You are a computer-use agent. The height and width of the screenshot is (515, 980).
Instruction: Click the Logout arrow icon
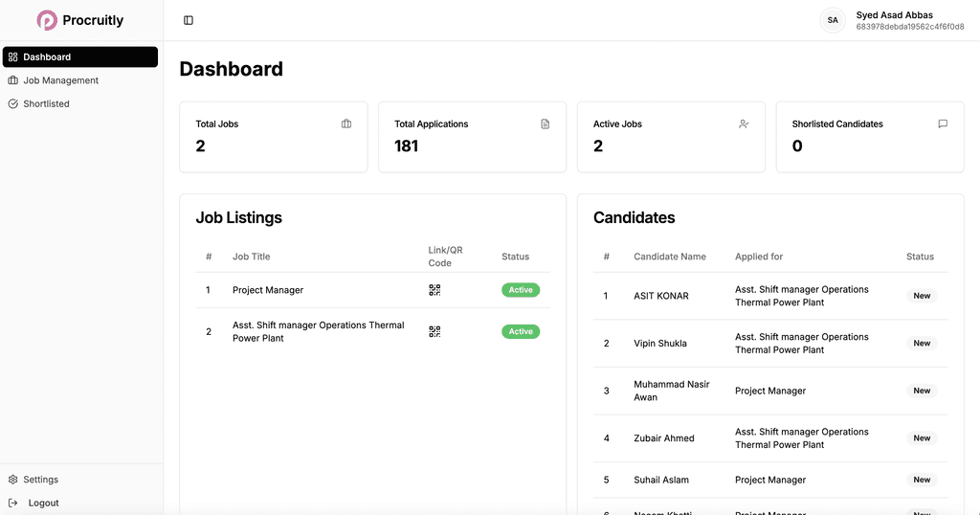point(13,503)
